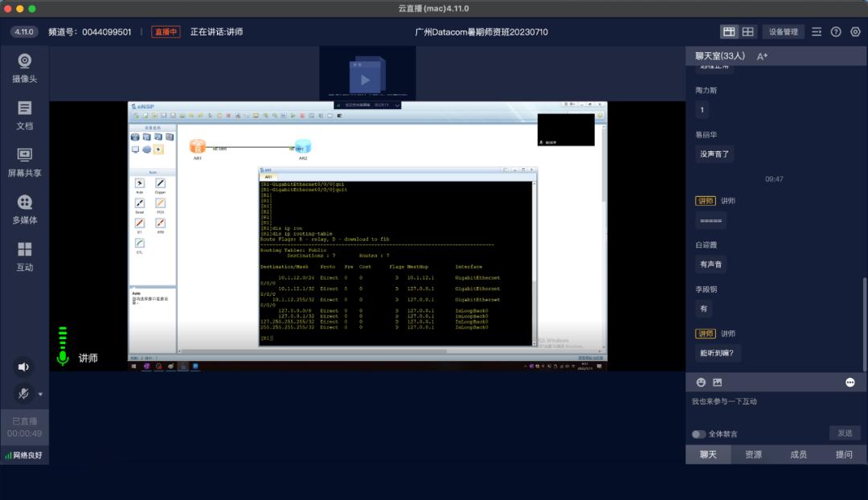Expand the microphone options dropdown arrow
Image resolution: width=868 pixels, height=500 pixels.
[x=40, y=395]
